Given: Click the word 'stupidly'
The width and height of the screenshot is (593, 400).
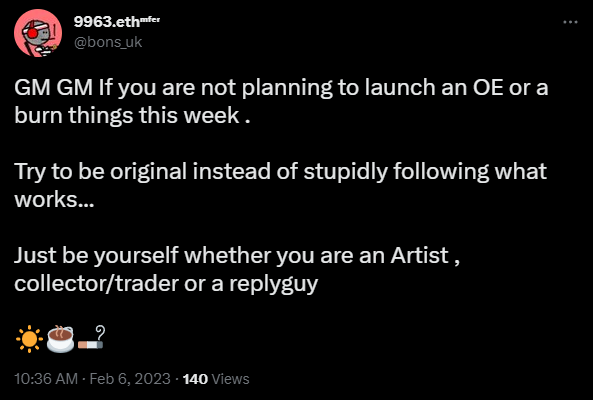Looking at the screenshot, I should pyautogui.click(x=346, y=172).
